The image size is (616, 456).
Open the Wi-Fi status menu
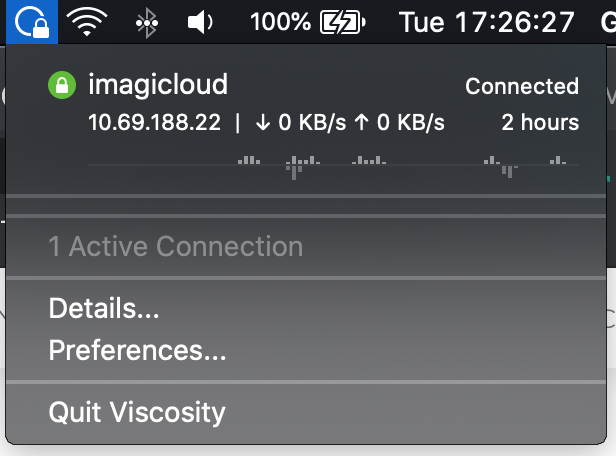click(87, 22)
